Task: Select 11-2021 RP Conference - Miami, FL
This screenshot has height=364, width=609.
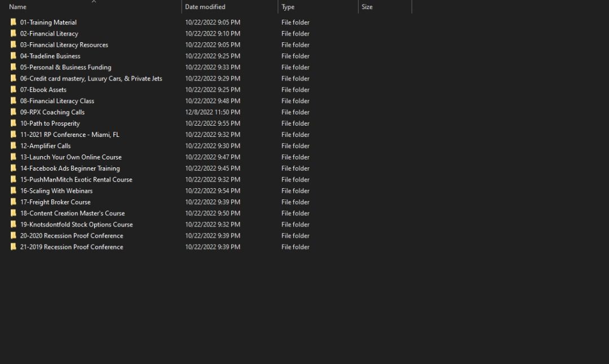Action: [x=69, y=135]
